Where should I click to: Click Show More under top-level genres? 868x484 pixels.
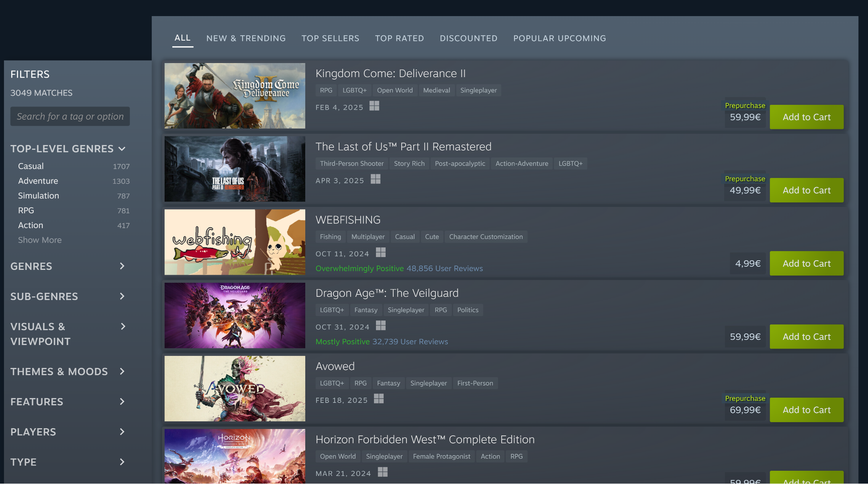click(40, 240)
